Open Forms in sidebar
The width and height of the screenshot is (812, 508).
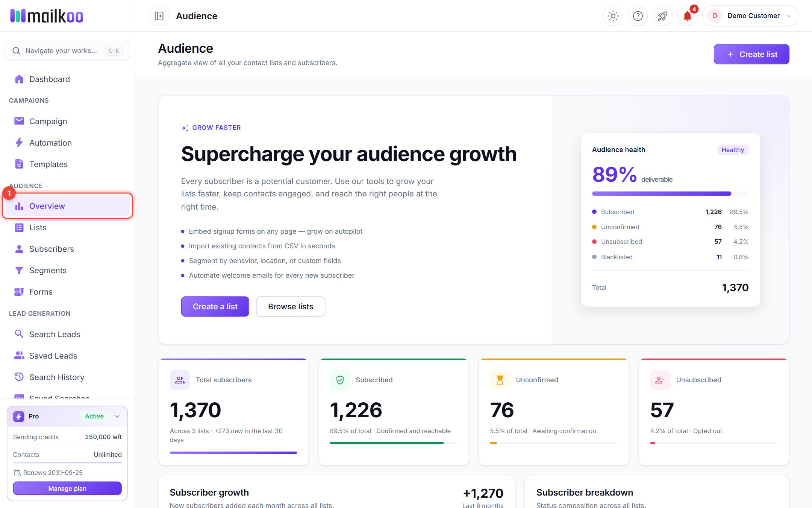pos(67,292)
